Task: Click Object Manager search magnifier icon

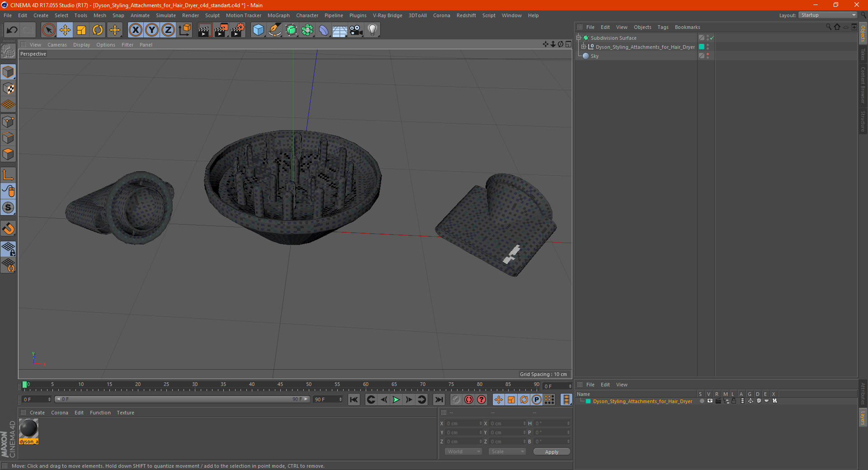Action: [x=828, y=27]
